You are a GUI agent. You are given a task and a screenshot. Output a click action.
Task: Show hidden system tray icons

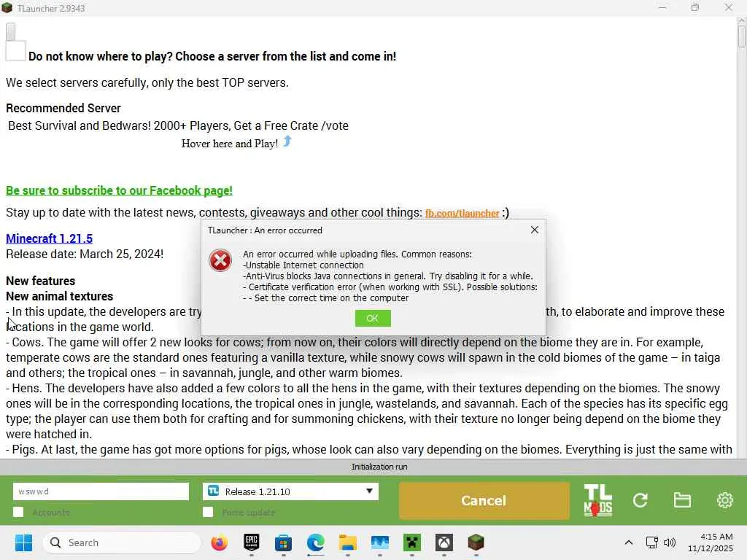[x=629, y=542]
